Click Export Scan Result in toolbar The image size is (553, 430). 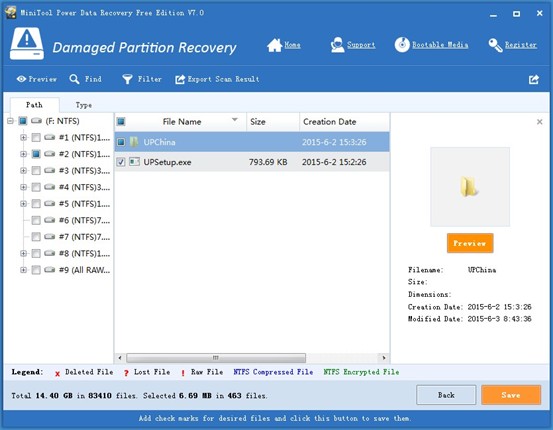217,79
